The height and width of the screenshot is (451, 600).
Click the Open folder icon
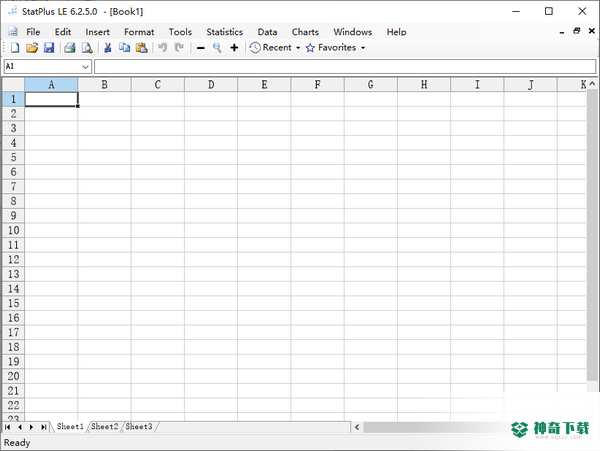pyautogui.click(x=32, y=48)
